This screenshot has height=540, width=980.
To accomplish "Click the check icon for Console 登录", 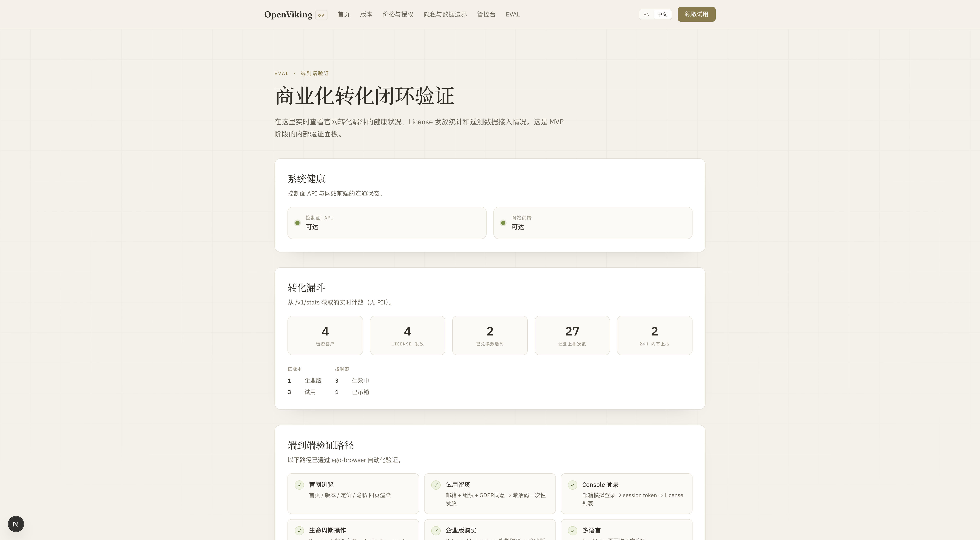I will click(x=572, y=485).
